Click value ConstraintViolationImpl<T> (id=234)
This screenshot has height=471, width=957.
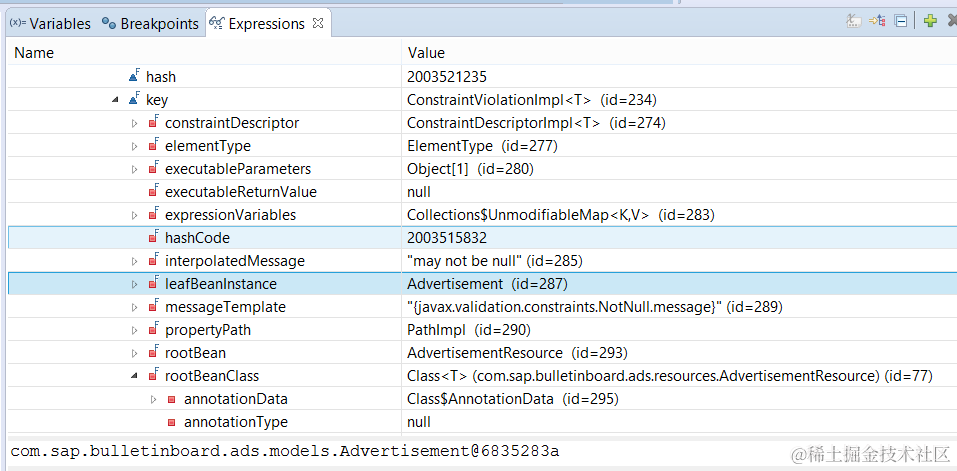532,100
